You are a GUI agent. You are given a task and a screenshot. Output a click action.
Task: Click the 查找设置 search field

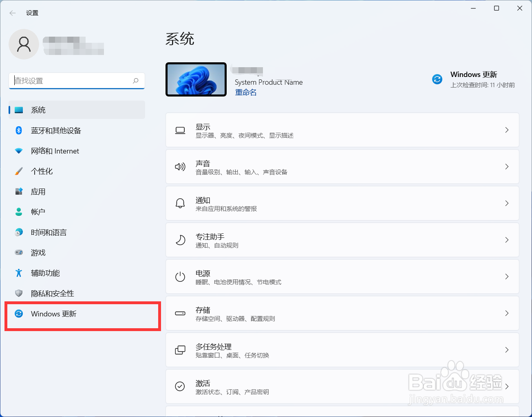77,81
